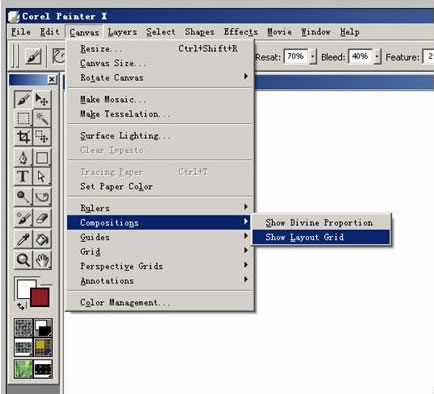Pick the Text tool
The width and height of the screenshot is (434, 394).
23,176
